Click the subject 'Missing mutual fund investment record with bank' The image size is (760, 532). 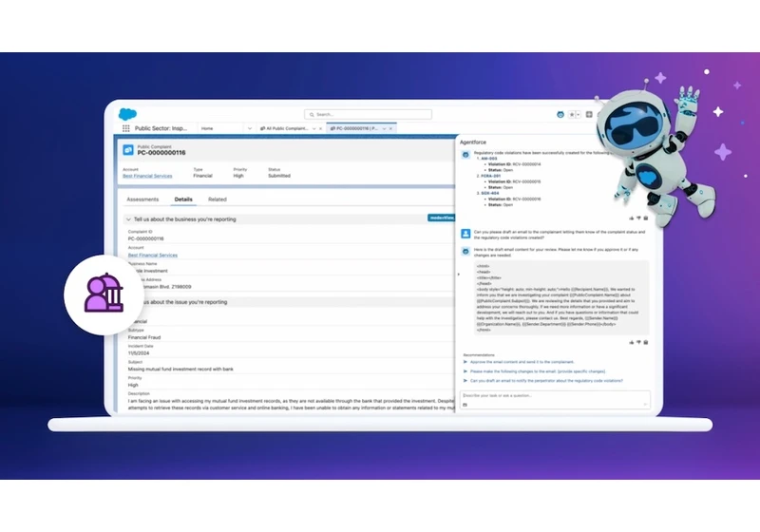180,370
